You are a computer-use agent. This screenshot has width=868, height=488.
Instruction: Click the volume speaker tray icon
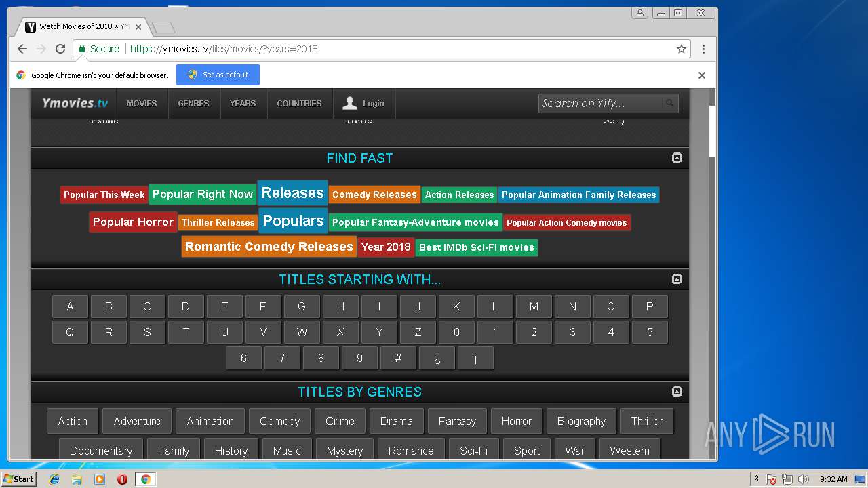click(804, 479)
